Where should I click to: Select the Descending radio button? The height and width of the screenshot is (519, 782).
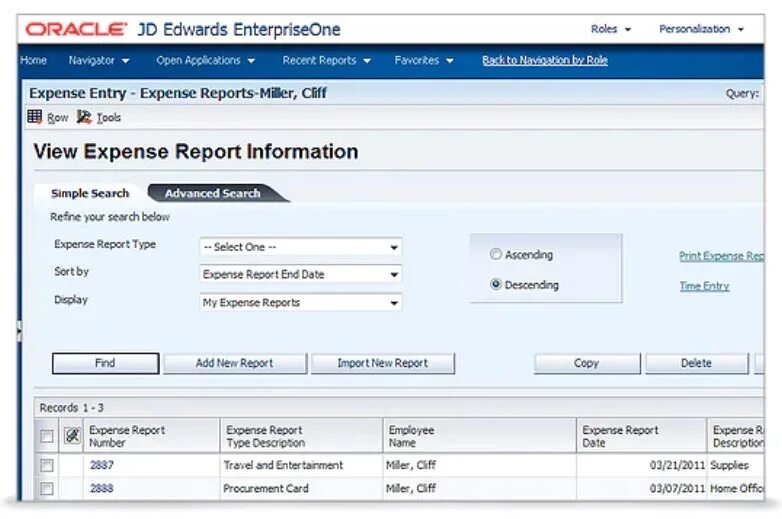click(x=495, y=284)
